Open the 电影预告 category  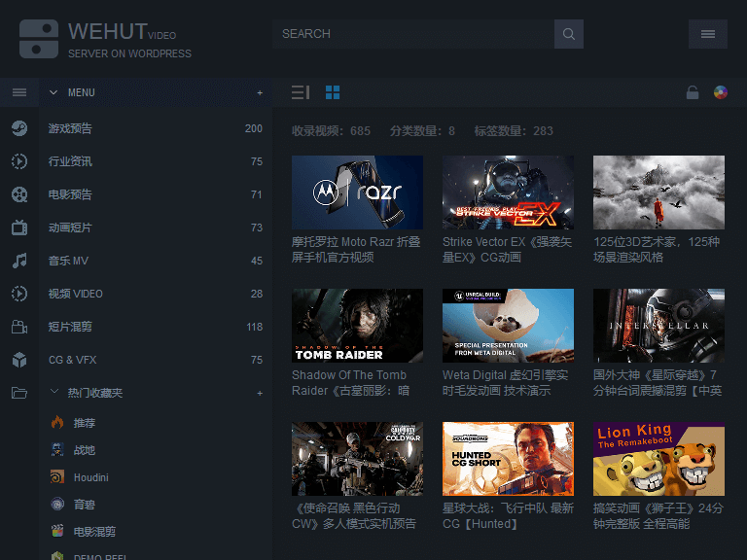click(x=156, y=194)
